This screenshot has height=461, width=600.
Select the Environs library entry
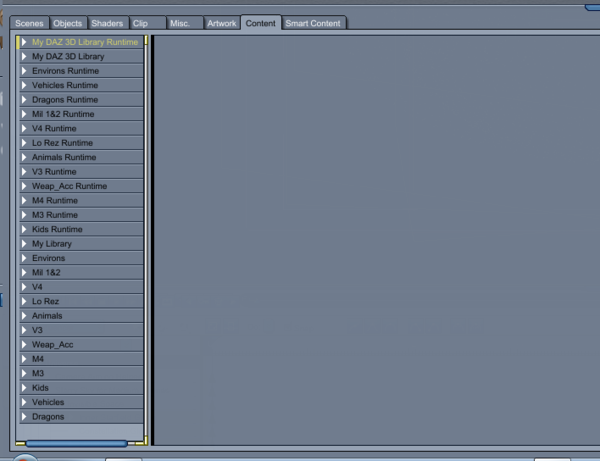click(82, 258)
